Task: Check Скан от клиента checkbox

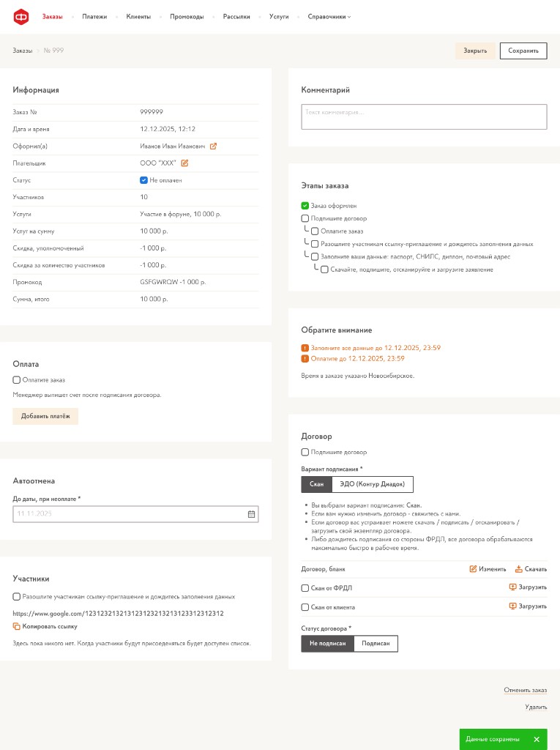Action: coord(305,607)
